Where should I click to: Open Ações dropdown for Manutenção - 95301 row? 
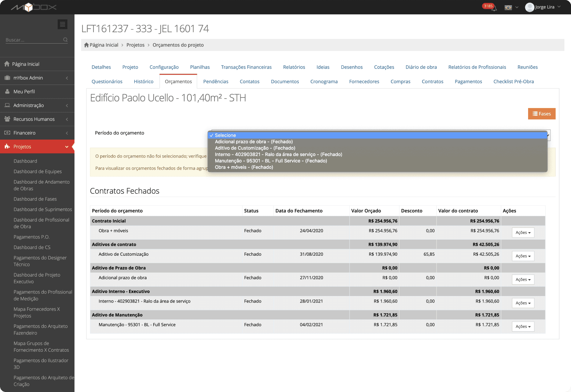tap(523, 326)
